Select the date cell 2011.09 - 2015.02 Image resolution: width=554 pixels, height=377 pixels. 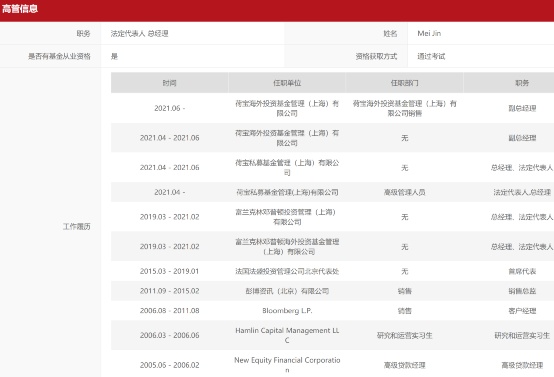click(x=170, y=291)
